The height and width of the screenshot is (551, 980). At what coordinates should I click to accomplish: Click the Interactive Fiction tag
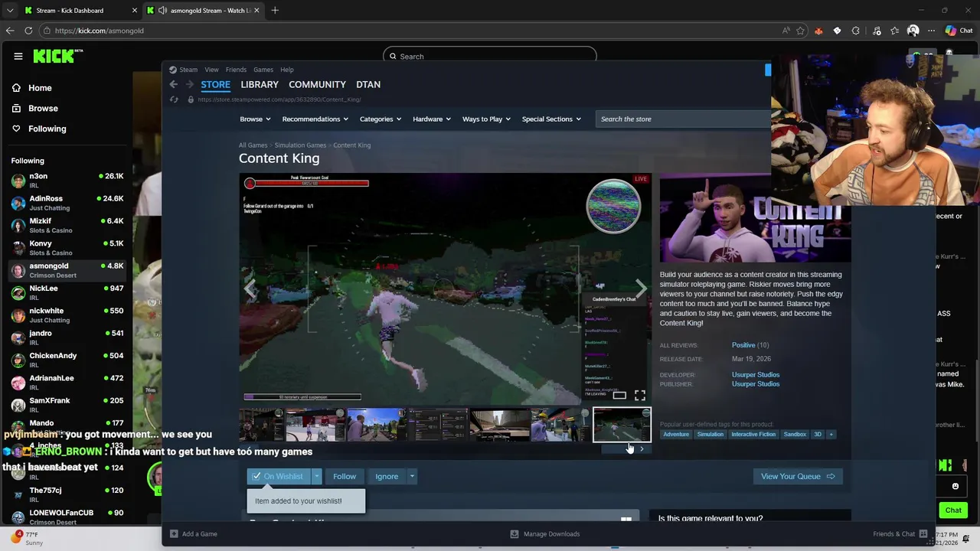tap(753, 434)
